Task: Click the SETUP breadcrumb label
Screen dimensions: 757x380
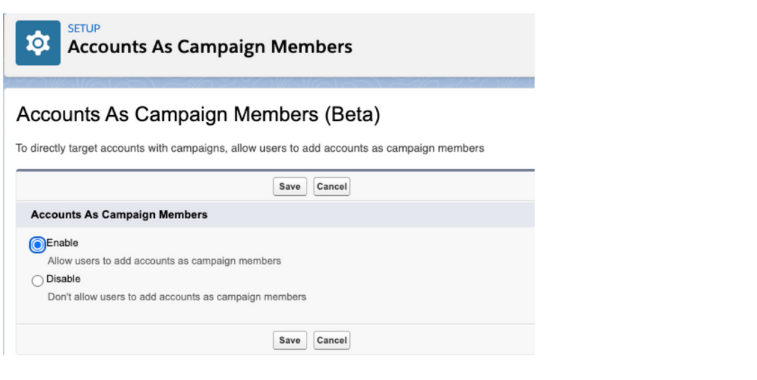Action: click(x=84, y=28)
